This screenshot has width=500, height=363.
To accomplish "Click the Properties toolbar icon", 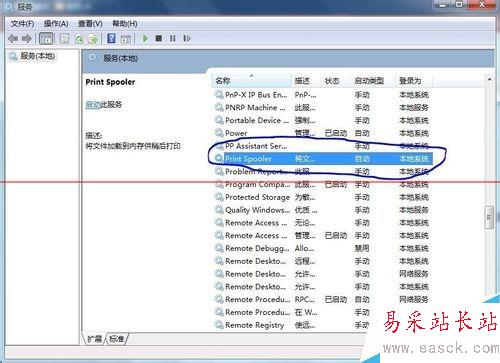I will click(x=64, y=39).
